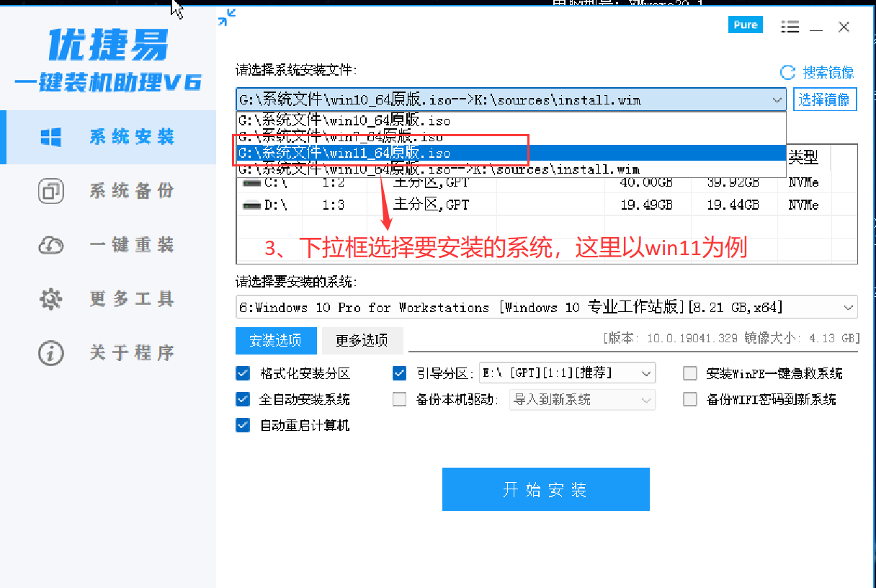Image resolution: width=876 pixels, height=588 pixels.
Task: Switch to the 更多选项 tab
Action: coord(362,340)
